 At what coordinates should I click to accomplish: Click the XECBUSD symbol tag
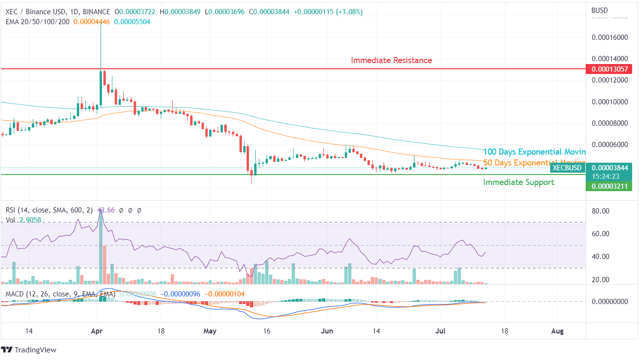pyautogui.click(x=567, y=167)
